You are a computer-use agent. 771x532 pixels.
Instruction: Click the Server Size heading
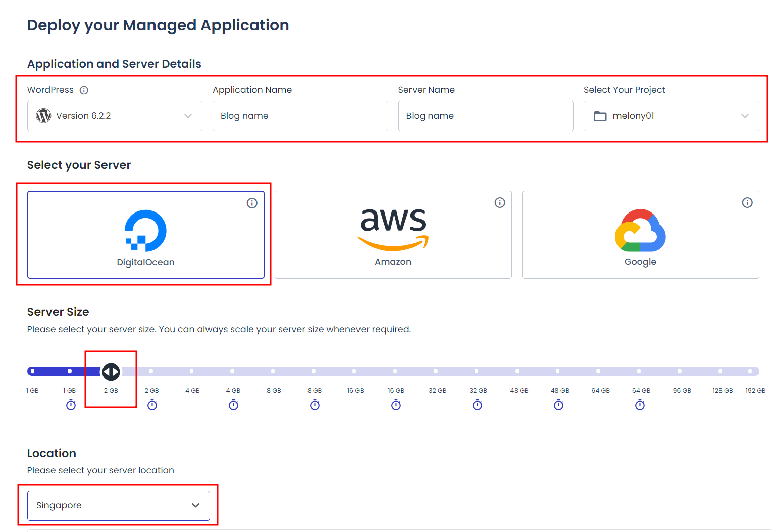(58, 312)
